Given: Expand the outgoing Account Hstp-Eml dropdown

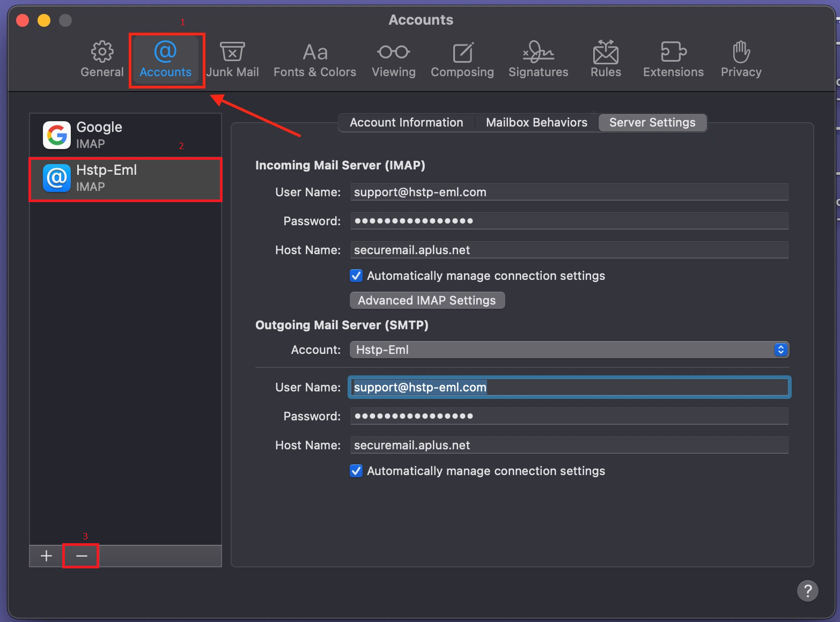Looking at the screenshot, I should click(569, 350).
